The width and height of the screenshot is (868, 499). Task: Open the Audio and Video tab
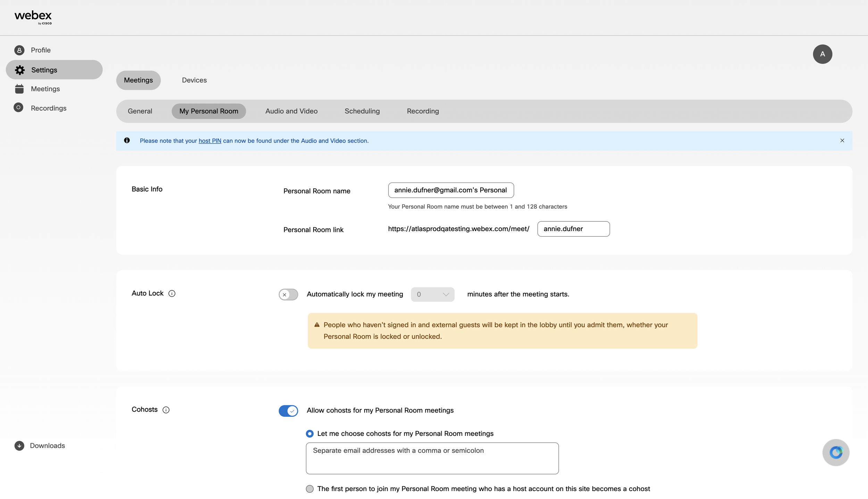(x=291, y=111)
